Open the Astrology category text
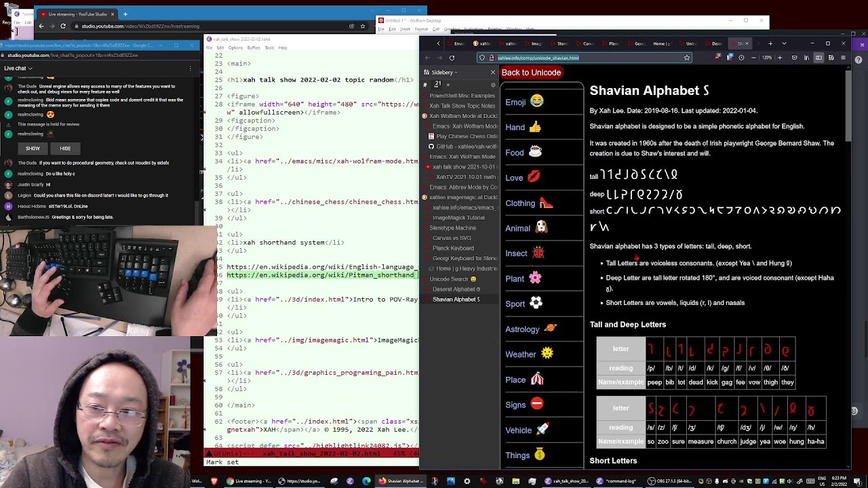The width and height of the screenshot is (868, 488). click(x=522, y=329)
